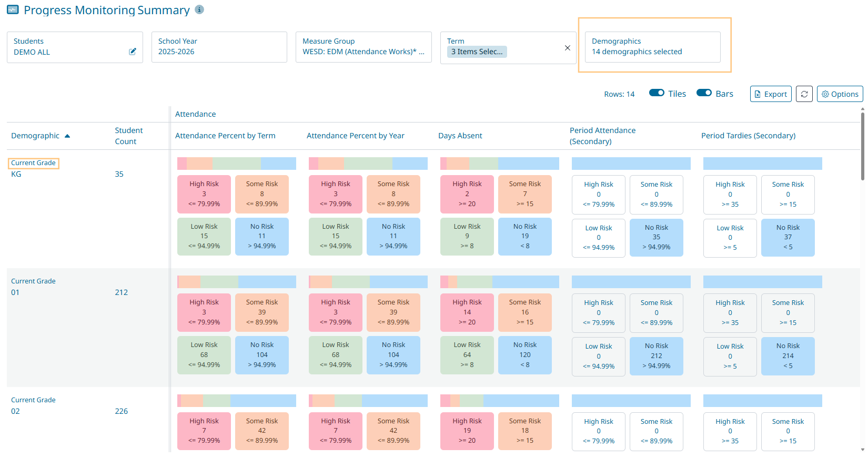Toggle the Bars switch
Viewport: 868px width, 458px height.
[x=704, y=93]
